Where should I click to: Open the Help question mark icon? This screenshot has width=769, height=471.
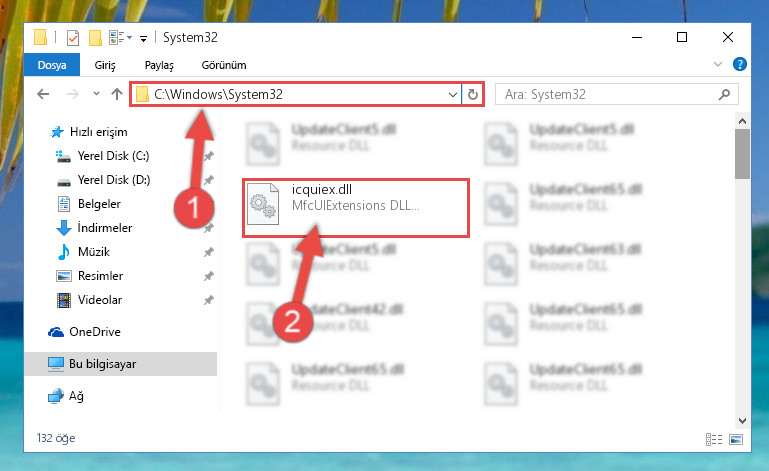click(740, 64)
